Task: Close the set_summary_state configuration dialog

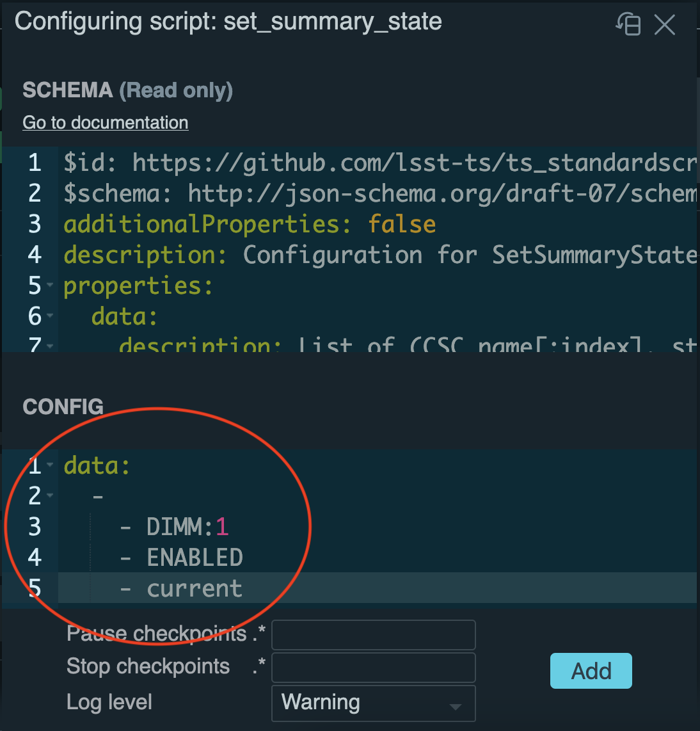Action: tap(664, 24)
